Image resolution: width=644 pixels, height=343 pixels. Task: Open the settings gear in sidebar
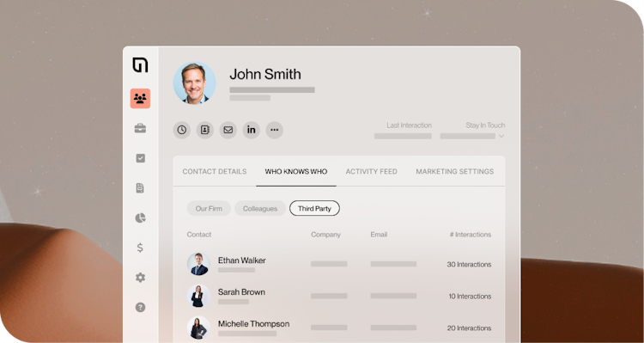pyautogui.click(x=140, y=278)
